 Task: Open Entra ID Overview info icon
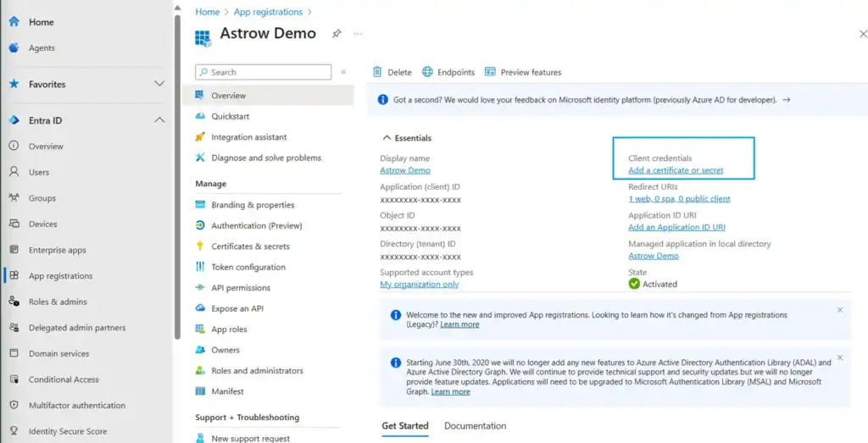pos(14,146)
